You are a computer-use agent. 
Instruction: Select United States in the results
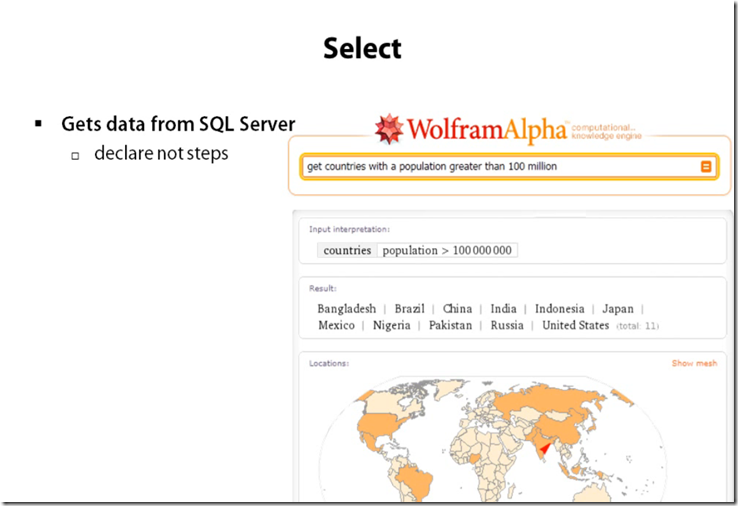[576, 325]
